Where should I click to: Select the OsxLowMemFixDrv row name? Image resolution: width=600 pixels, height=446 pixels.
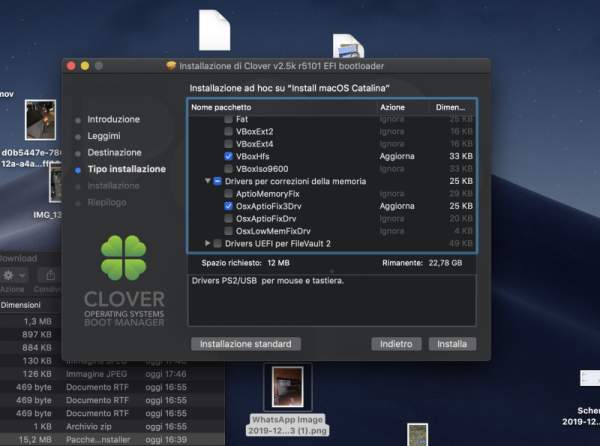[273, 231]
